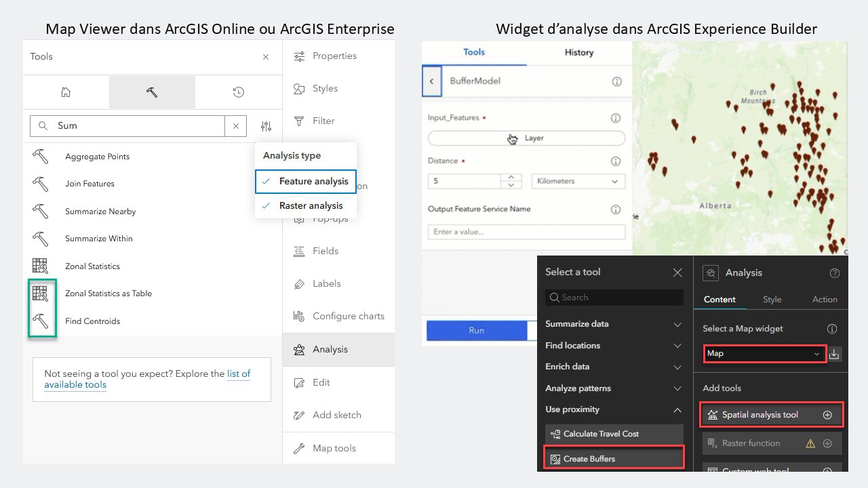This screenshot has height=488, width=868.
Task: Click the Summarize Nearby hammer icon
Action: [x=41, y=211]
